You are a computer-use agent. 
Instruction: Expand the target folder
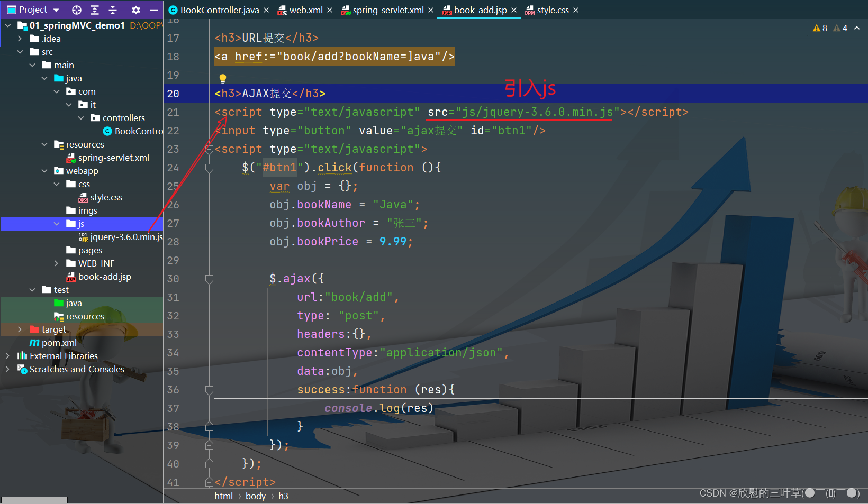coord(20,329)
